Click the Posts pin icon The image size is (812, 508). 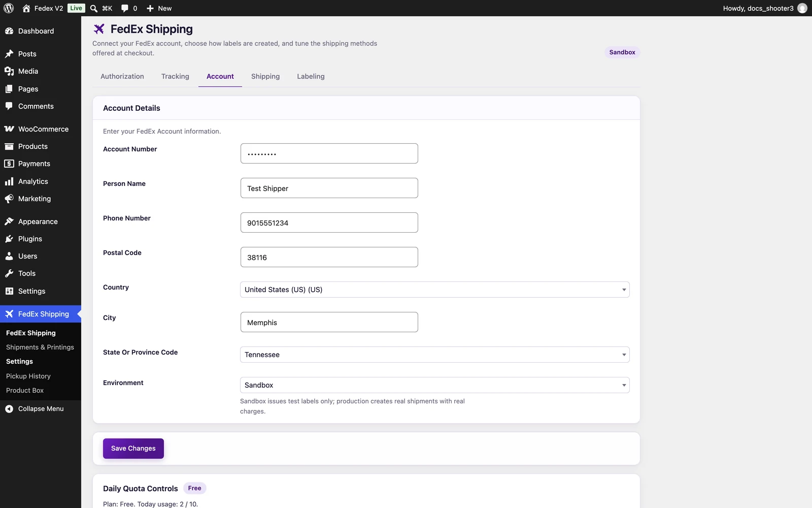9,54
